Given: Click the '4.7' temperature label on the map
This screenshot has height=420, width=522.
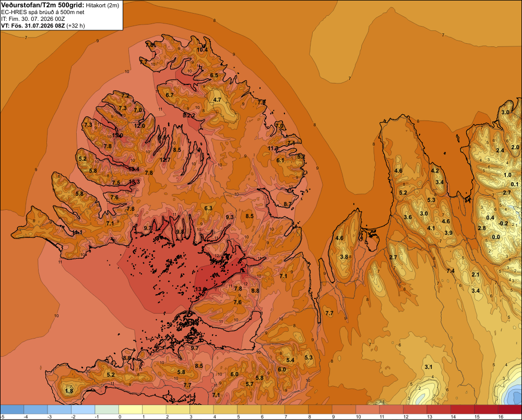Looking at the screenshot, I should pos(217,100).
